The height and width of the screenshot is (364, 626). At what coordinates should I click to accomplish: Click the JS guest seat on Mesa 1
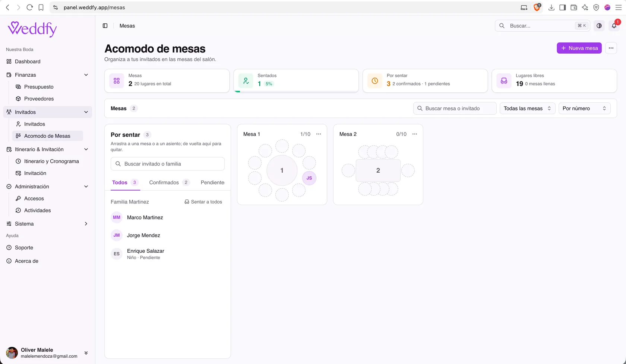(x=309, y=178)
